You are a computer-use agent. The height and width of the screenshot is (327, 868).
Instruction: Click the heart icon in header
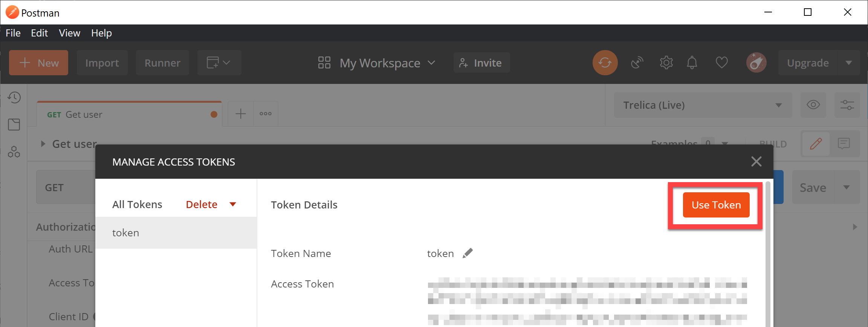(721, 62)
